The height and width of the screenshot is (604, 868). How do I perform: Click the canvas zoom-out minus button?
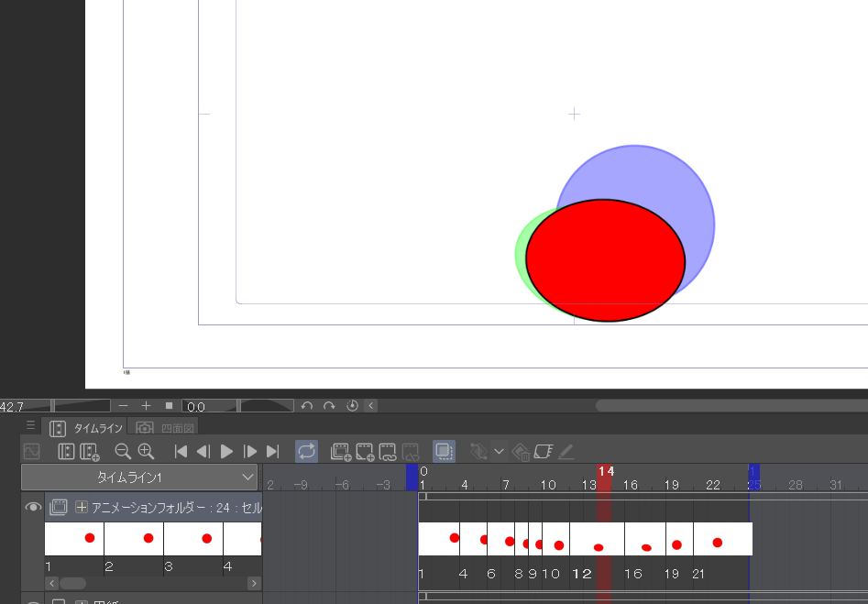coord(124,405)
